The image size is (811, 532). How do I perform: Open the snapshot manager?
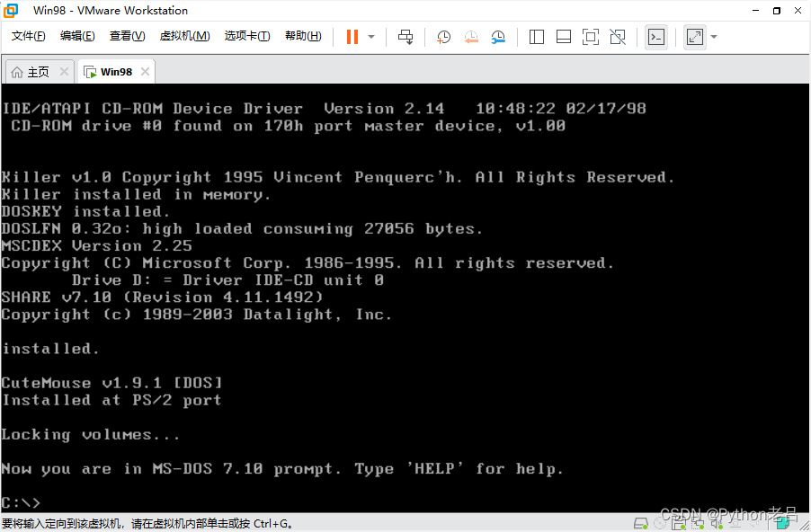[498, 37]
